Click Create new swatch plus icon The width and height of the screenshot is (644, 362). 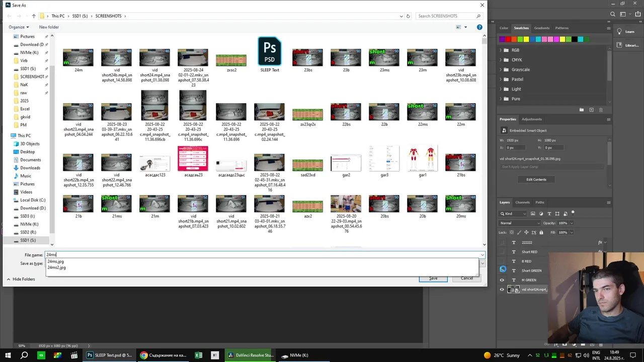pos(591,110)
